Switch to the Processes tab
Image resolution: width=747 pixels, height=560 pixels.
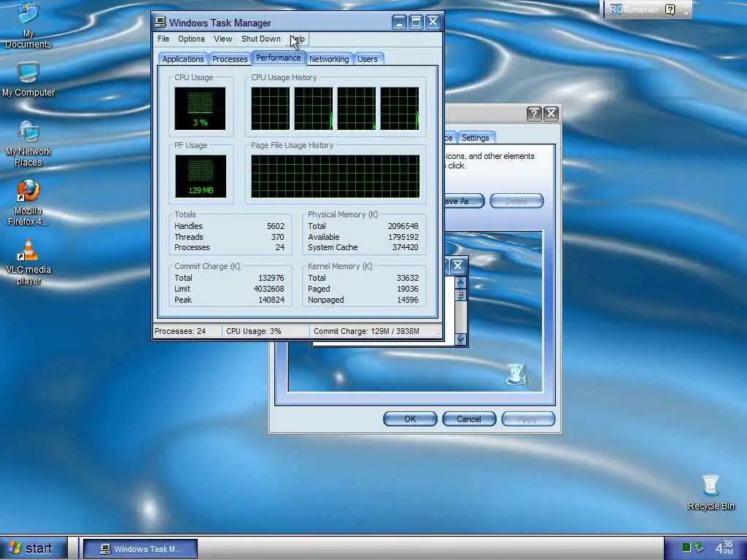point(230,59)
